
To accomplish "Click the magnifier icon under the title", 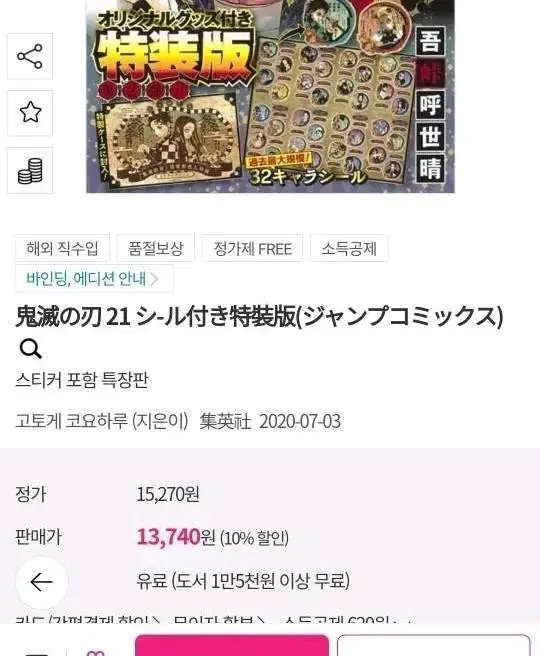I will click(30, 348).
